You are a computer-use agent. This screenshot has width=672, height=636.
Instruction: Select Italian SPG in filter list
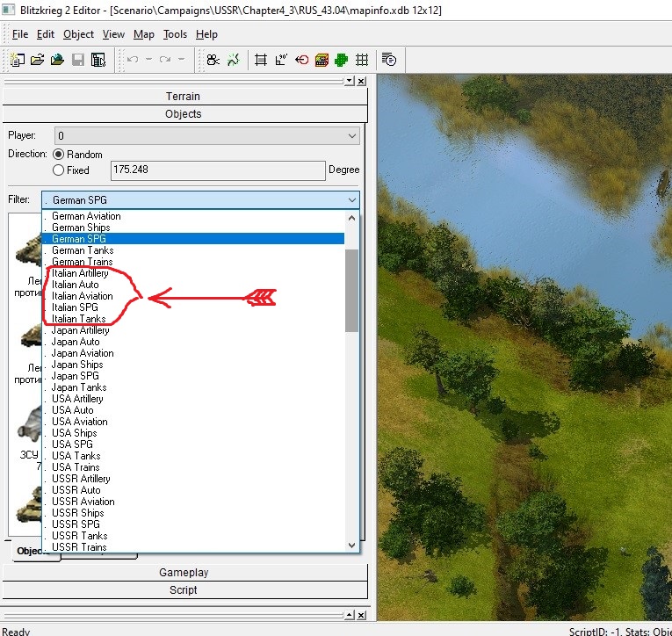coord(193,307)
